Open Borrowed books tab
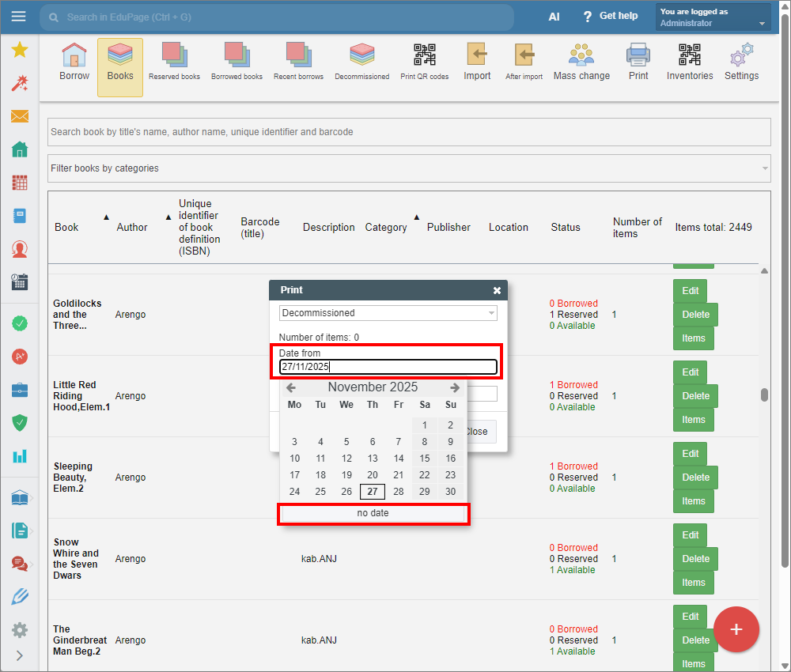This screenshot has width=791, height=672. click(237, 62)
